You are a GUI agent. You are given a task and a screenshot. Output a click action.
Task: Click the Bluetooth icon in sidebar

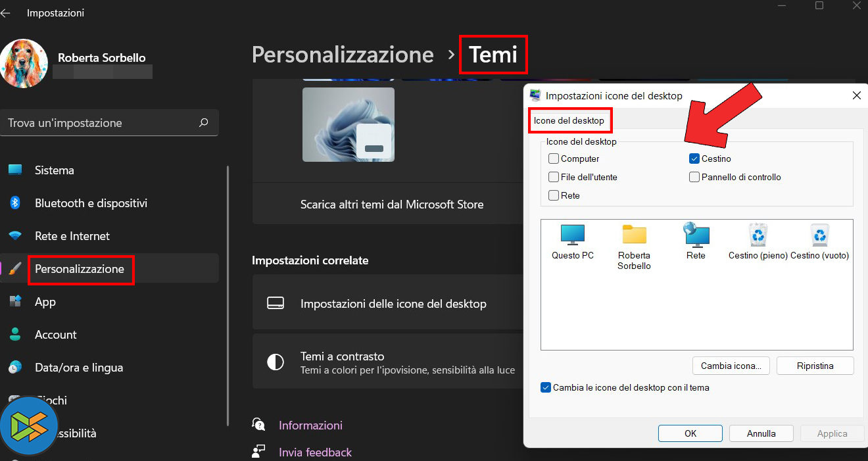click(15, 203)
